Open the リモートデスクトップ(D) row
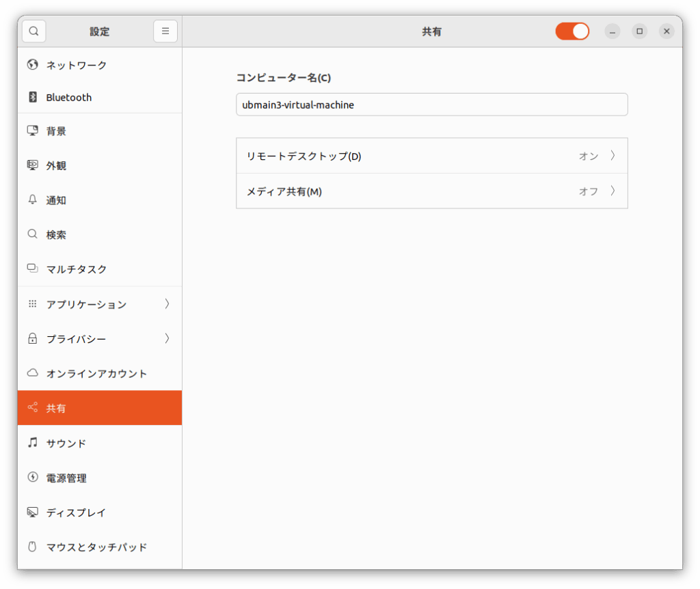700x589 pixels. tap(432, 156)
